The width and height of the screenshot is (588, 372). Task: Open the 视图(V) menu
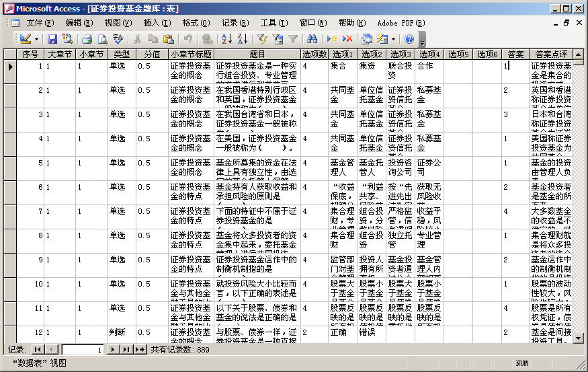[118, 23]
